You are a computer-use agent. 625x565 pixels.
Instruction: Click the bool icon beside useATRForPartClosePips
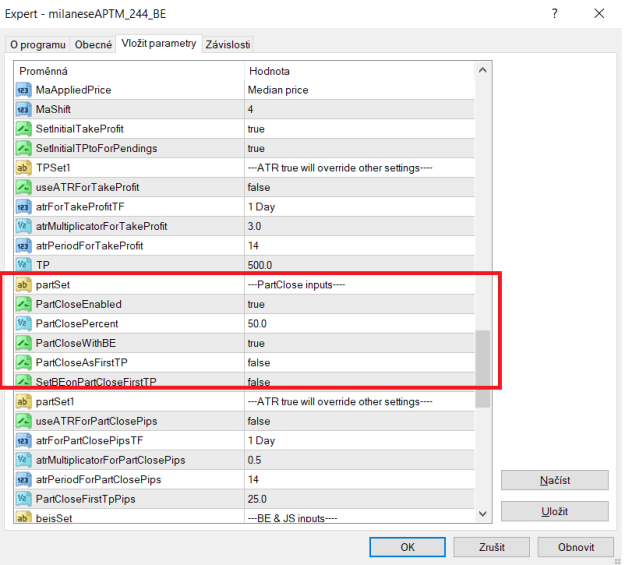point(23,421)
